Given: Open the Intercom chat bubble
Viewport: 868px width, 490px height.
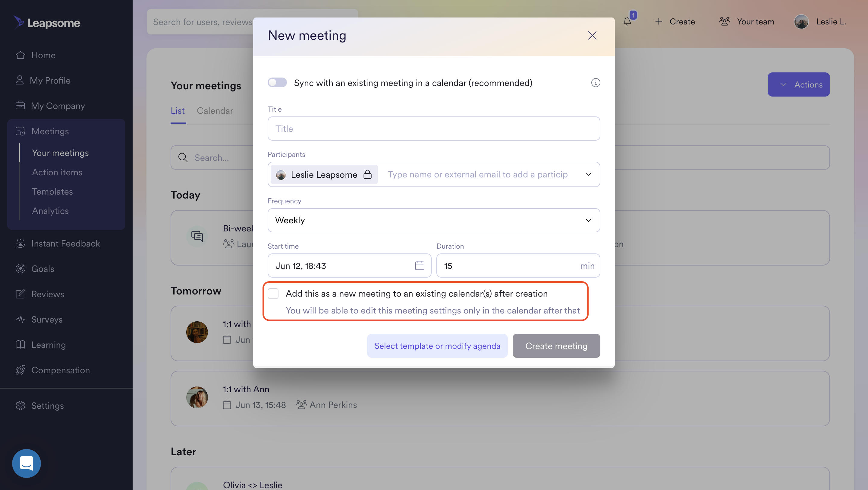Looking at the screenshot, I should (x=26, y=463).
